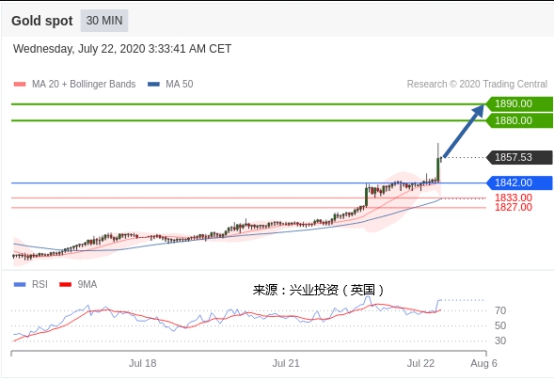Click the 1857.53 current price tag
Image resolution: width=554 pixels, height=380 pixels.
point(519,157)
